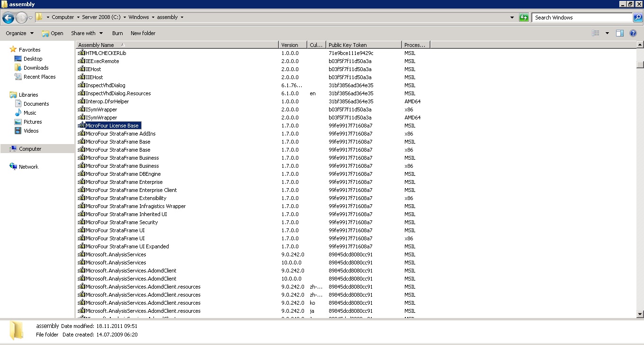This screenshot has width=644, height=345.
Task: Click the Back navigation arrow button
Action: [8, 18]
